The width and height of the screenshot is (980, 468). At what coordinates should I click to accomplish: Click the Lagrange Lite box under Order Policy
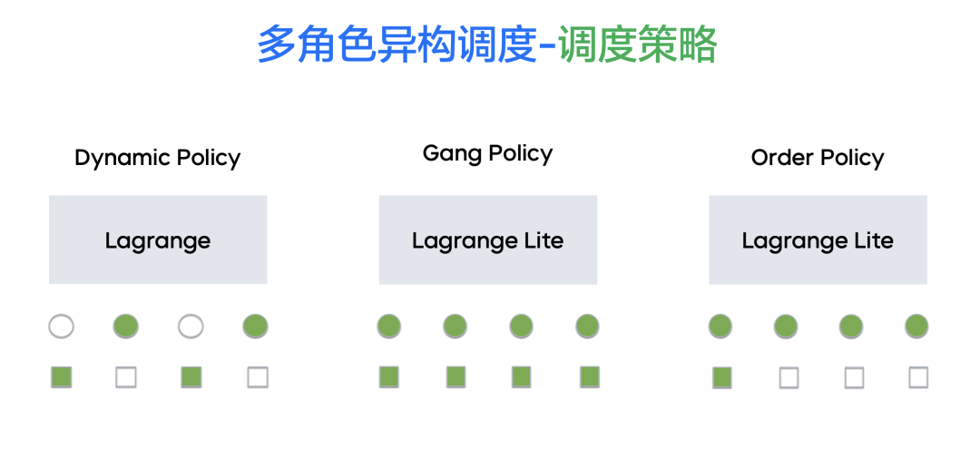818,240
